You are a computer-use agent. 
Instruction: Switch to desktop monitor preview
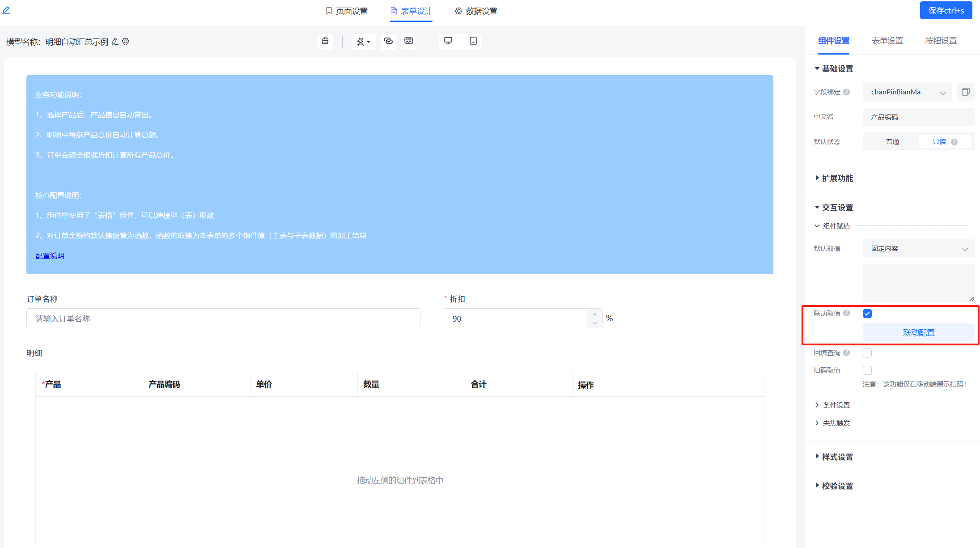448,41
